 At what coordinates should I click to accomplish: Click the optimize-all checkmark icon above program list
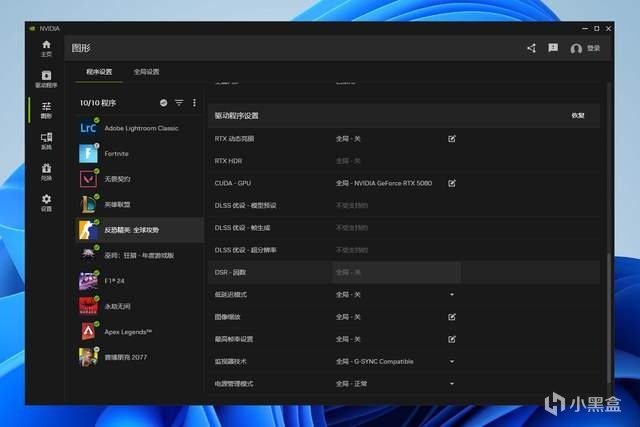coord(163,103)
